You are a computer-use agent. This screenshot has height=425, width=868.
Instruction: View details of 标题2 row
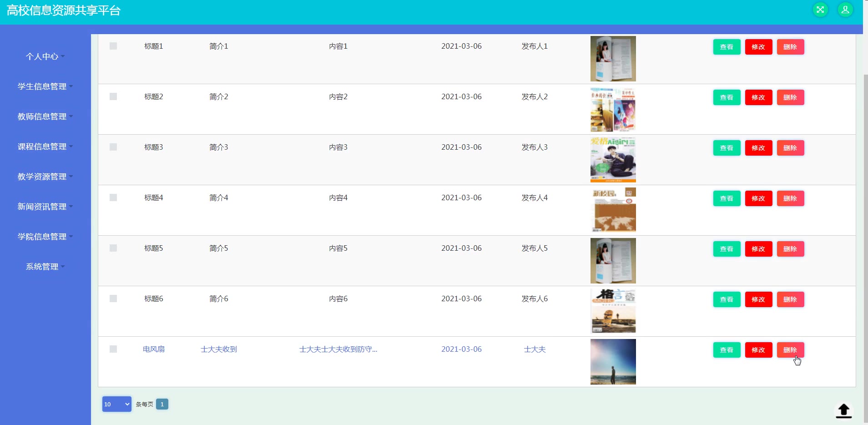coord(727,97)
